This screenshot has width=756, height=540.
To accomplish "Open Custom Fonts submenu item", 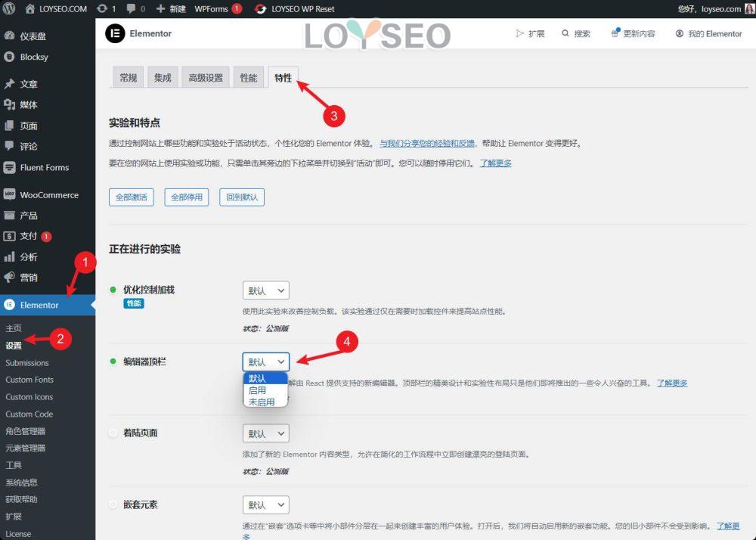I will [29, 380].
